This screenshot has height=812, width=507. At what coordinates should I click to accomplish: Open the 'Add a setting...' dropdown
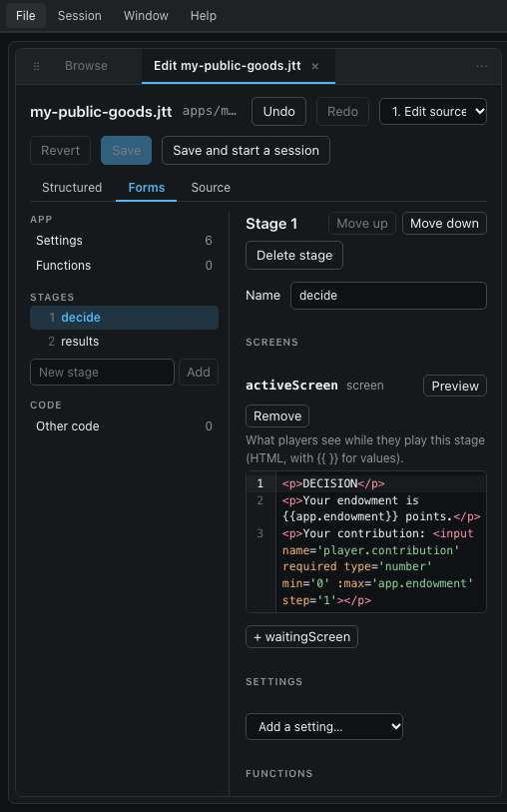pos(324,726)
